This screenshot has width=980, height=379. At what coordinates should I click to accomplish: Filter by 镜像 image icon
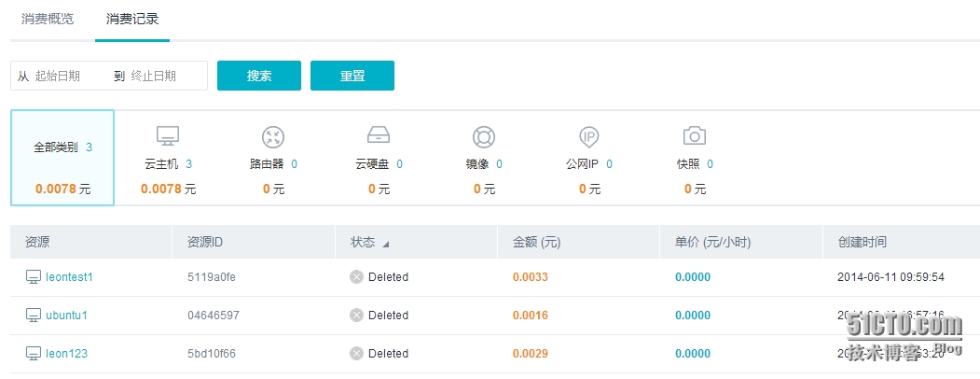(x=484, y=136)
